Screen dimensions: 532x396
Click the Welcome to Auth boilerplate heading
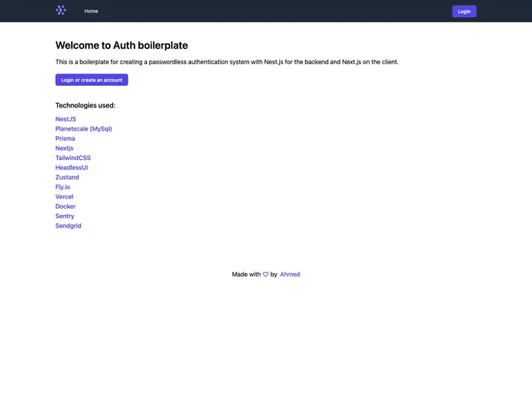coord(121,46)
